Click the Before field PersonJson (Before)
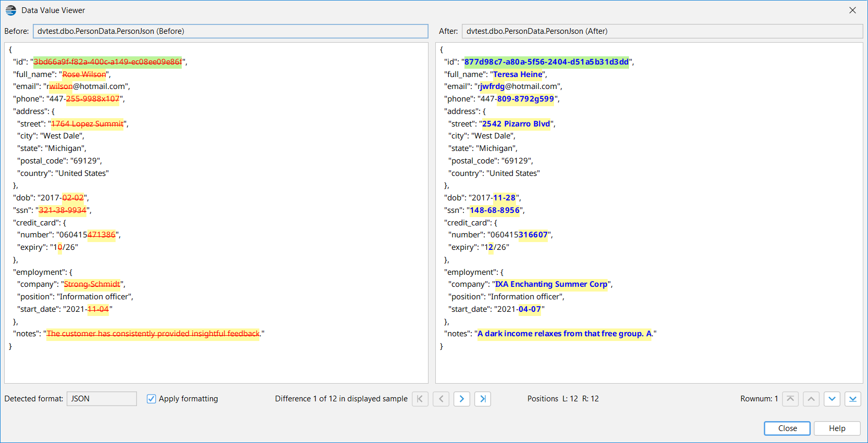Viewport: 868px width, 443px height. [231, 31]
